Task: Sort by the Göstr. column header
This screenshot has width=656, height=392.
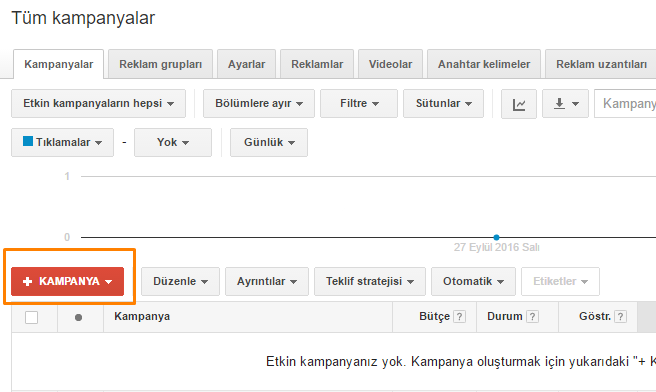Action: pyautogui.click(x=595, y=316)
